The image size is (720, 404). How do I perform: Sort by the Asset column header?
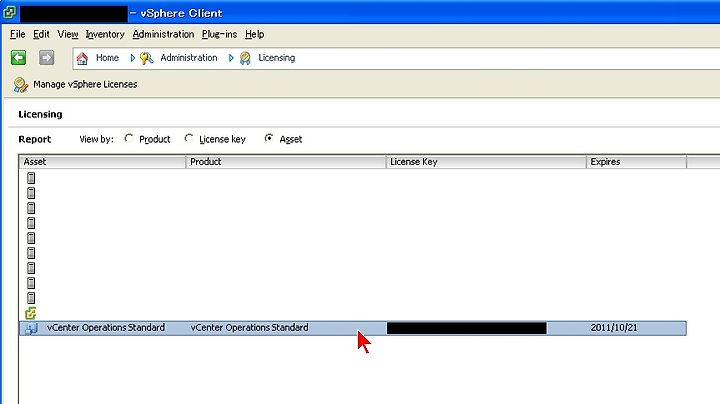pyautogui.click(x=102, y=162)
